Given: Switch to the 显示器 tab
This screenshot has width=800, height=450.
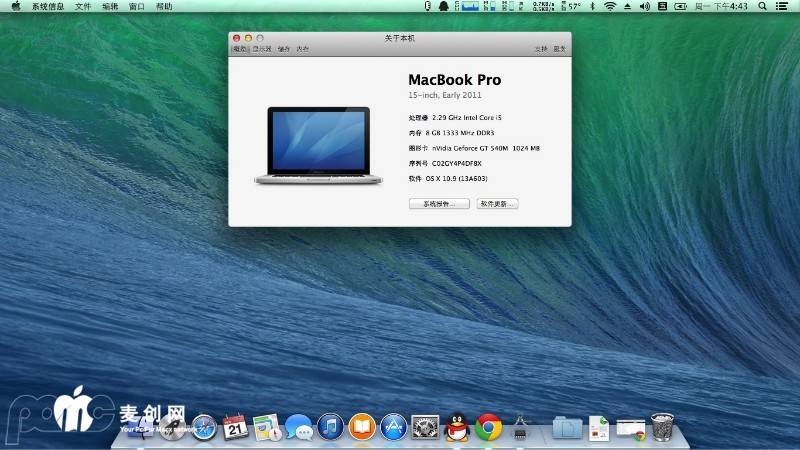Looking at the screenshot, I should (x=262, y=49).
